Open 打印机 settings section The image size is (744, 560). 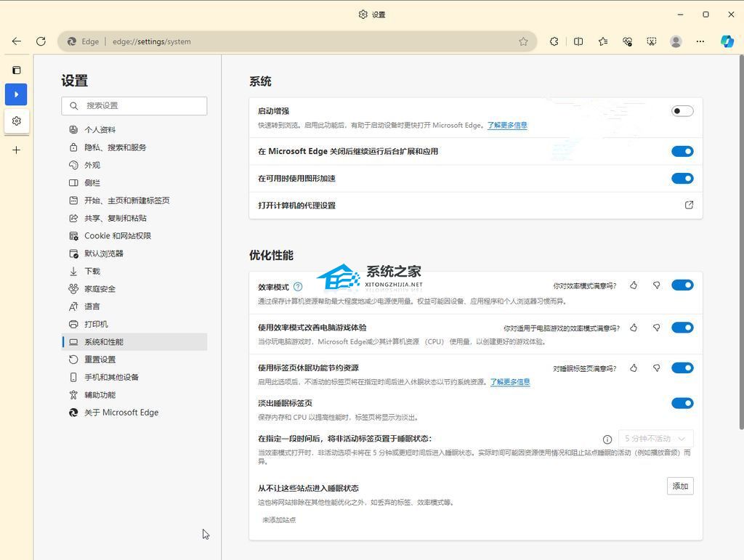(x=134, y=325)
